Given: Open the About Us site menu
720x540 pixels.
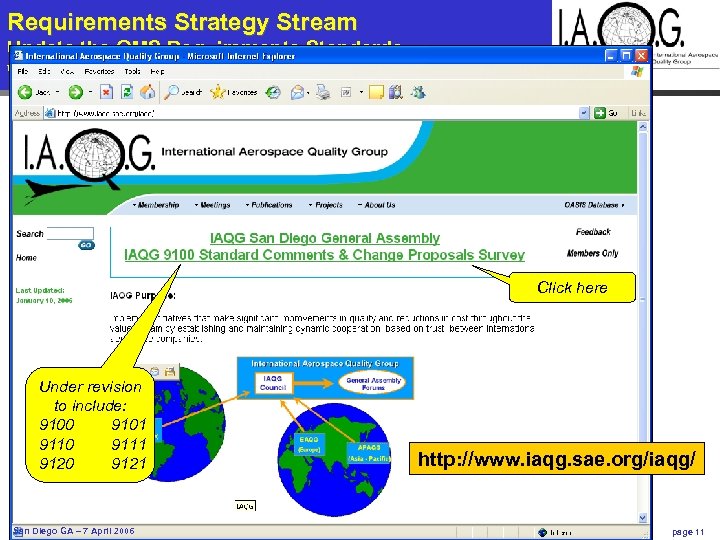Looking at the screenshot, I should [x=377, y=205].
